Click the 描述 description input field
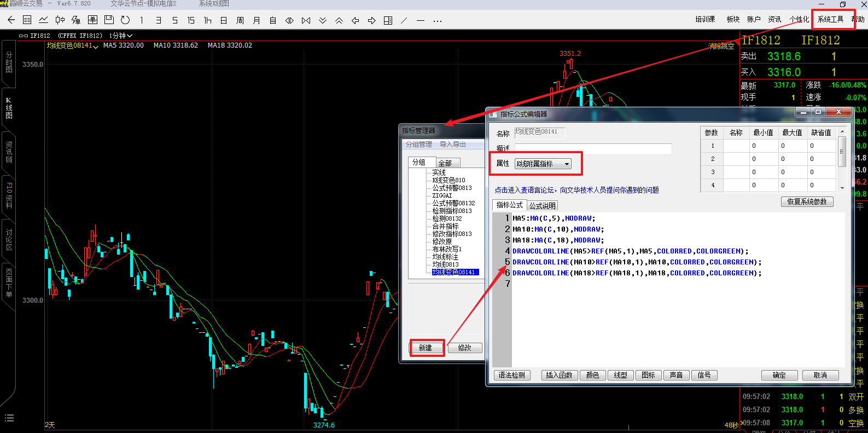868x433 pixels. pyautogui.click(x=593, y=148)
